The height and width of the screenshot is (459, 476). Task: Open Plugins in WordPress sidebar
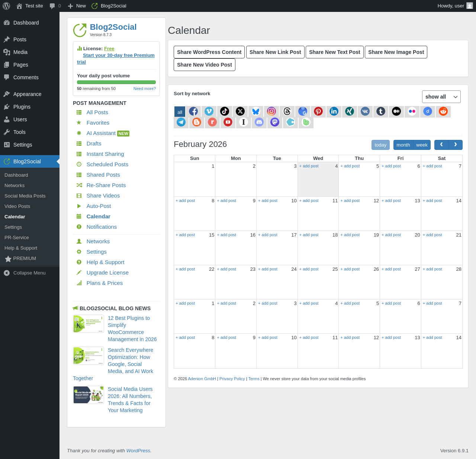pyautogui.click(x=22, y=107)
